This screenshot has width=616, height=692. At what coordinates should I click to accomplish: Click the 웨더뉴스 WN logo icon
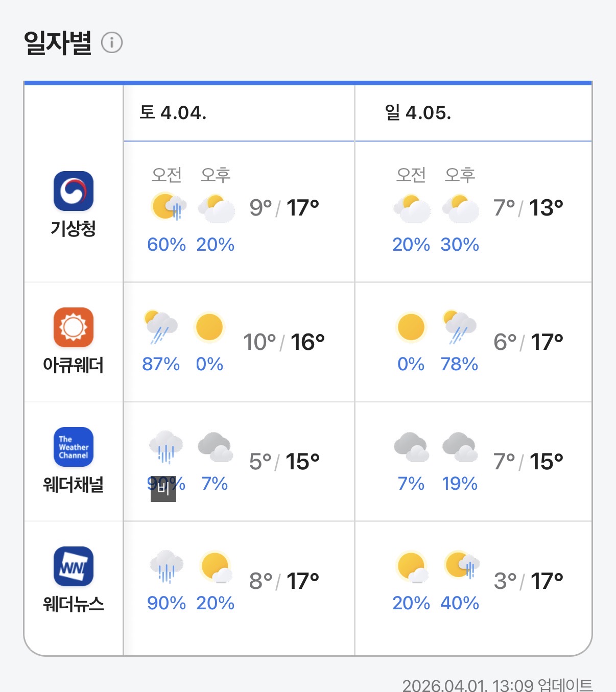click(74, 566)
